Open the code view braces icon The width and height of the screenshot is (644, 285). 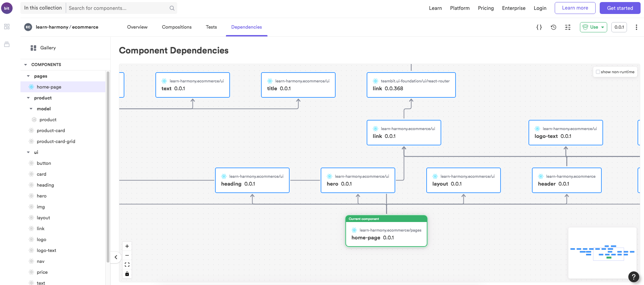(539, 27)
